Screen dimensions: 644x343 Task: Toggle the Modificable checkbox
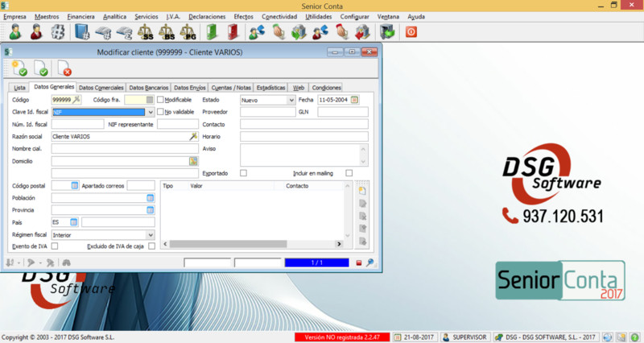pyautogui.click(x=160, y=100)
